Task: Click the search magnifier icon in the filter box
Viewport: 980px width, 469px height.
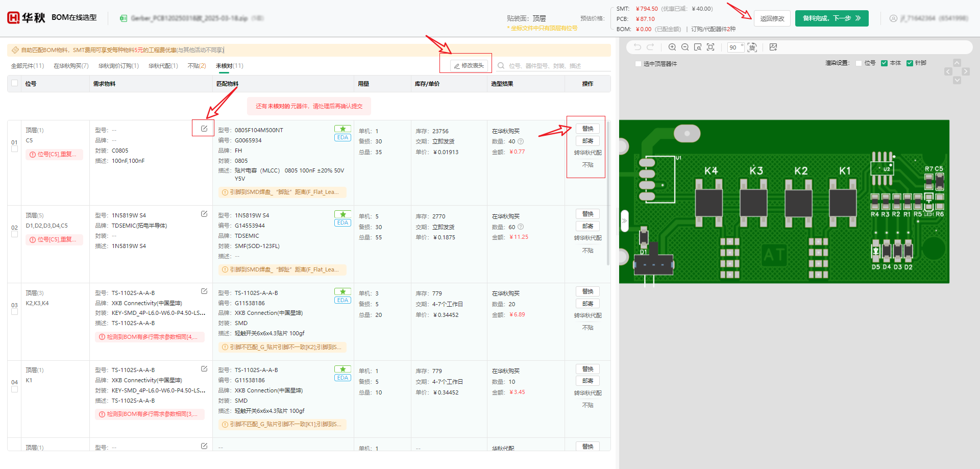Action: (x=501, y=65)
